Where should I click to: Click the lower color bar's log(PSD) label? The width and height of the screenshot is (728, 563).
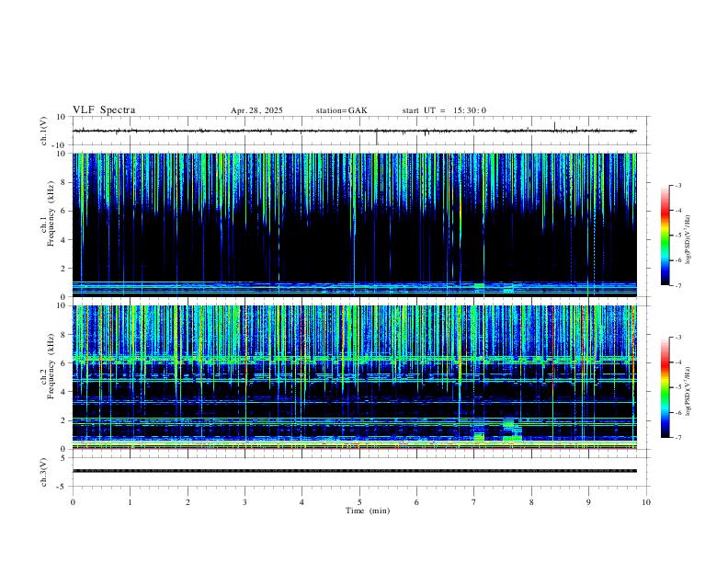point(688,391)
